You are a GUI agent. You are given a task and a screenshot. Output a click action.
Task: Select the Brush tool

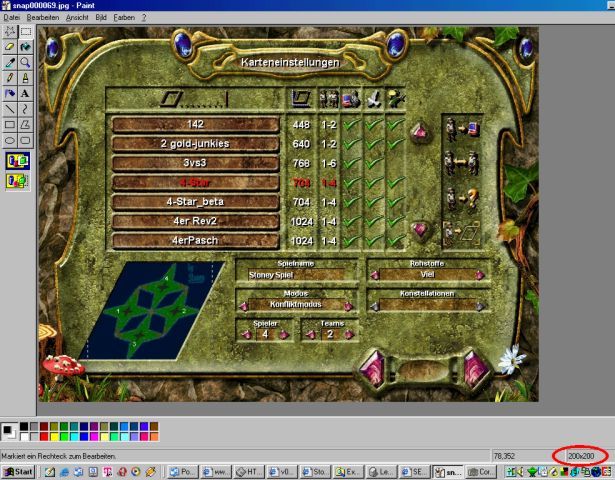tap(25, 78)
